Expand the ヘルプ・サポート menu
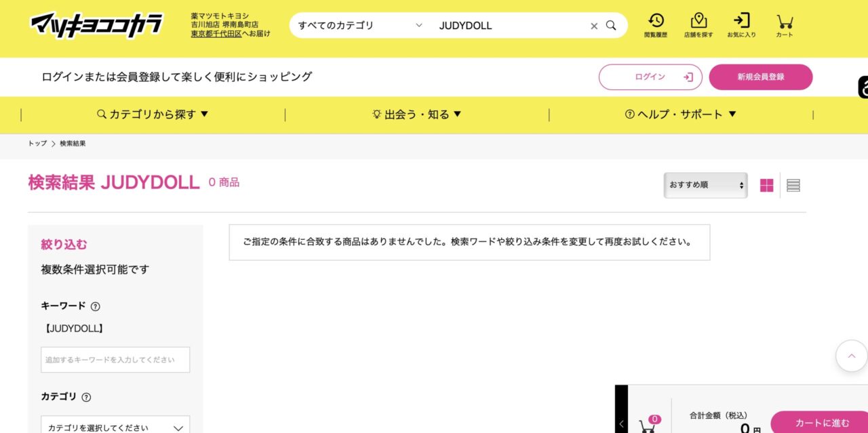Viewport: 868px width, 433px height. click(681, 115)
